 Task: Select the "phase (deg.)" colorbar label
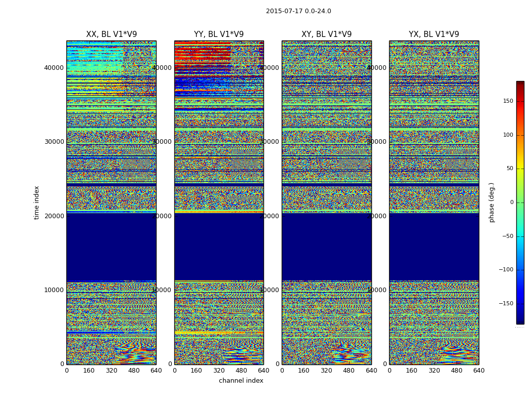[491, 202]
